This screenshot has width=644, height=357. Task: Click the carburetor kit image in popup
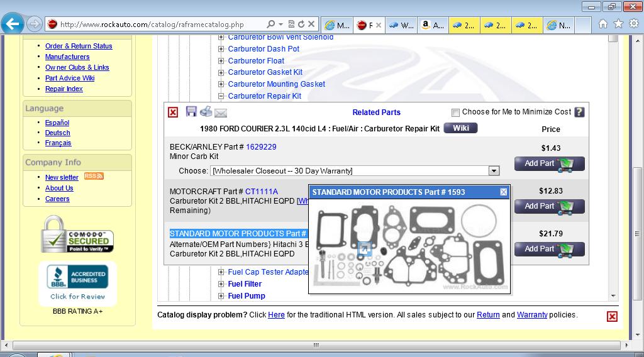pyautogui.click(x=409, y=245)
